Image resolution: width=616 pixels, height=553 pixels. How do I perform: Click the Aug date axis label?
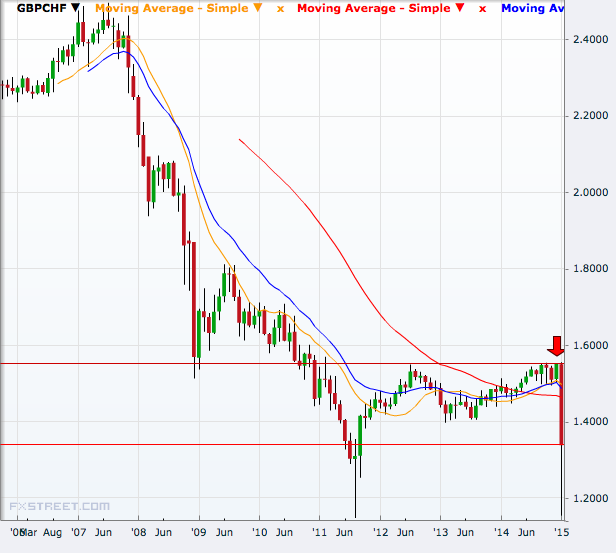pos(53,533)
